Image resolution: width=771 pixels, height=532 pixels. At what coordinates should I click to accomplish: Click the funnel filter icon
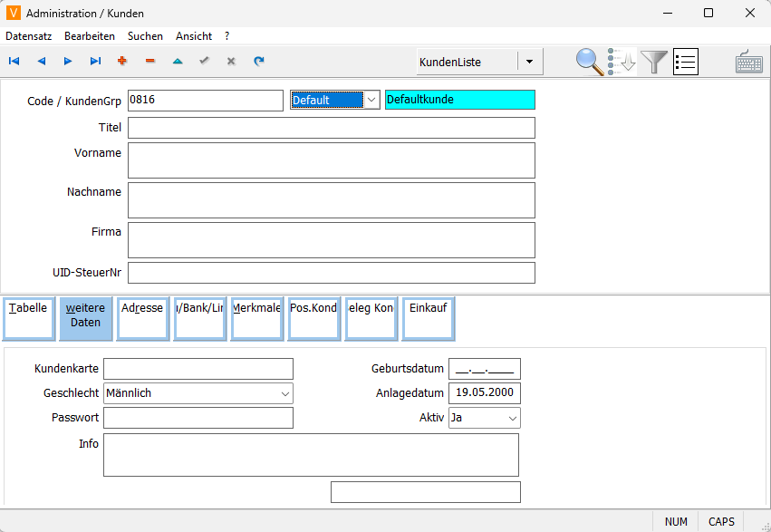coord(654,62)
